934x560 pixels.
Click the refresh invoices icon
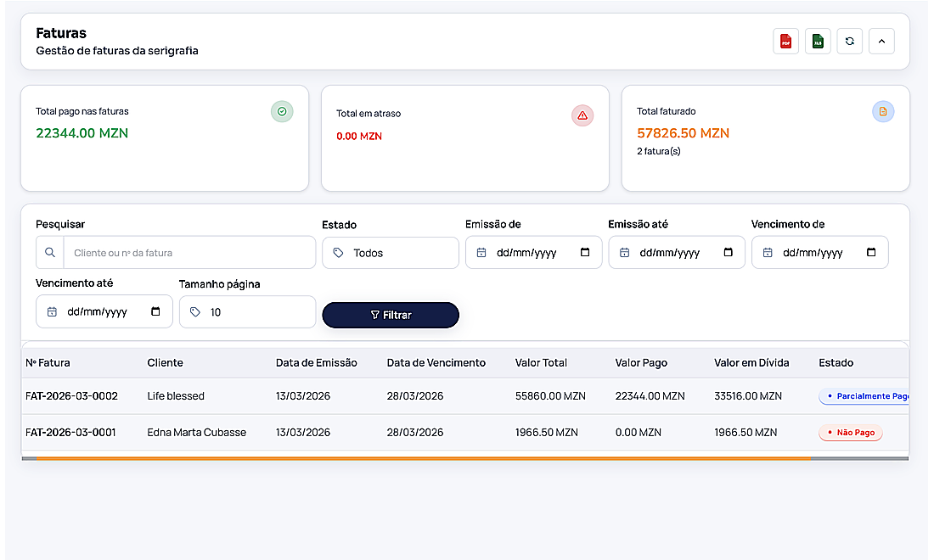pyautogui.click(x=849, y=42)
